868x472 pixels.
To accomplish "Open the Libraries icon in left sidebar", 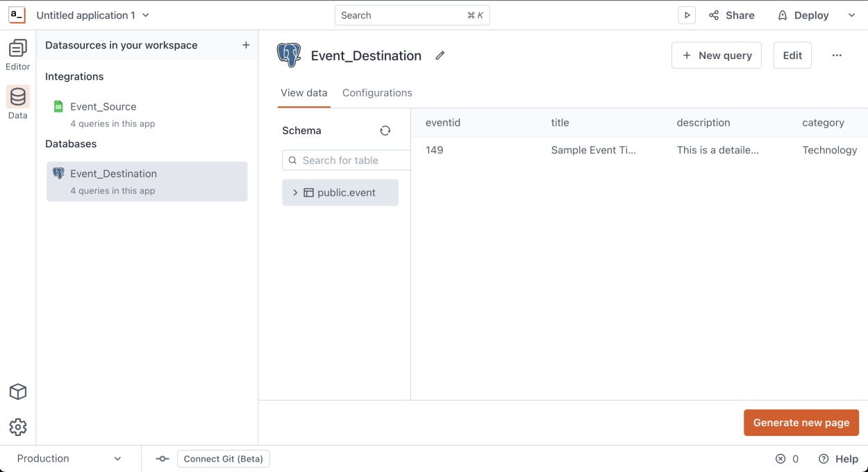I will (17, 391).
